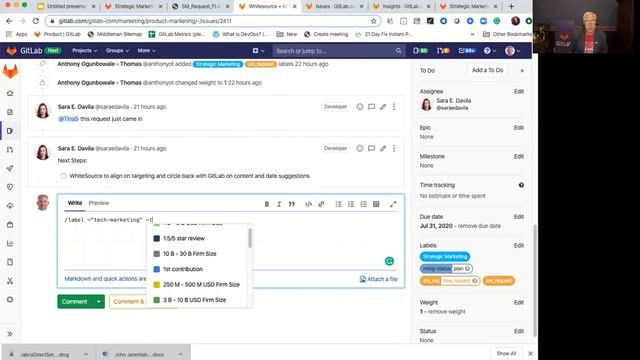The image size is (640, 360).
Task: Check the WhiteSource next steps task box
Action: [63, 176]
